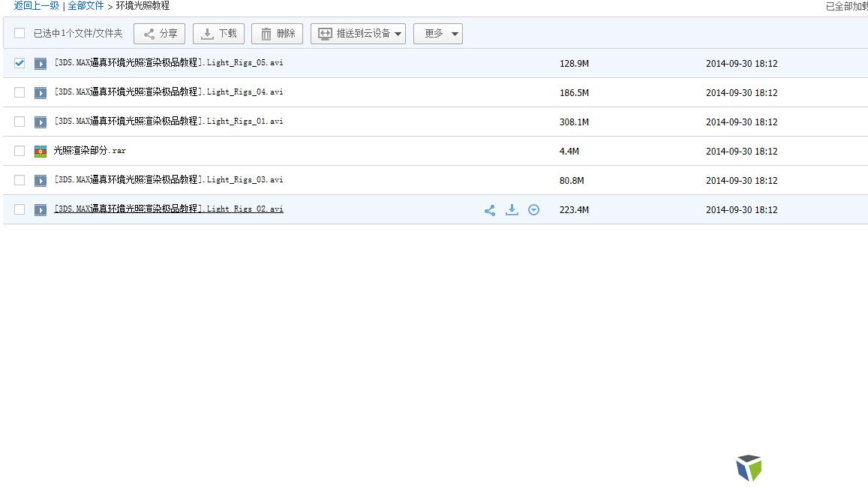Toggle the select-all files checkbox
This screenshot has height=487, width=868.
(x=20, y=33)
